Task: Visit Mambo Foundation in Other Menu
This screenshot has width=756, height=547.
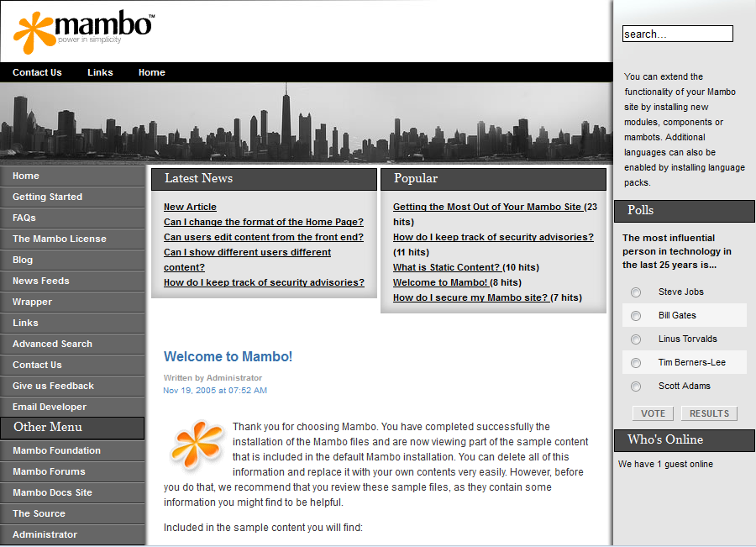Action: pos(72,450)
